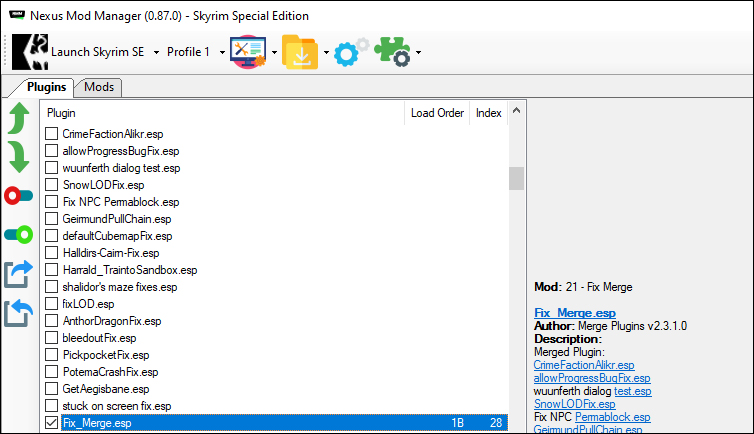Screen dimensions: 754x434
Task: Import load order icon
Action: (x=18, y=313)
